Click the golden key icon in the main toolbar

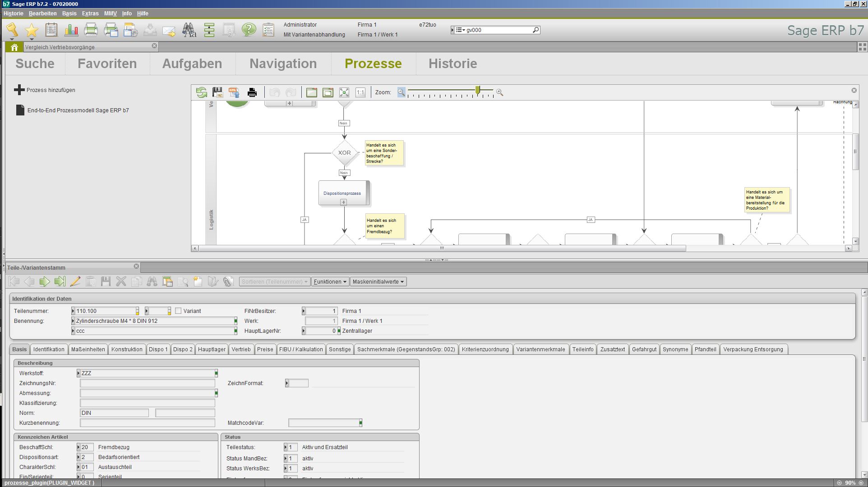pos(12,30)
